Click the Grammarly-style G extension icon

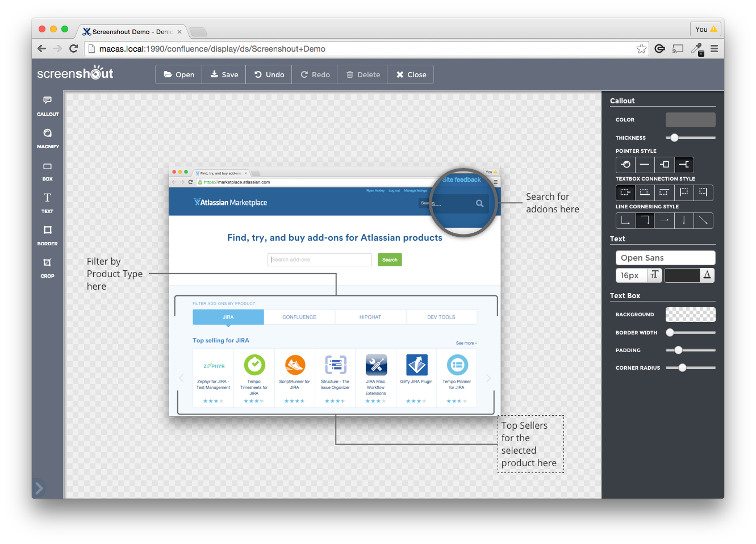tap(659, 49)
